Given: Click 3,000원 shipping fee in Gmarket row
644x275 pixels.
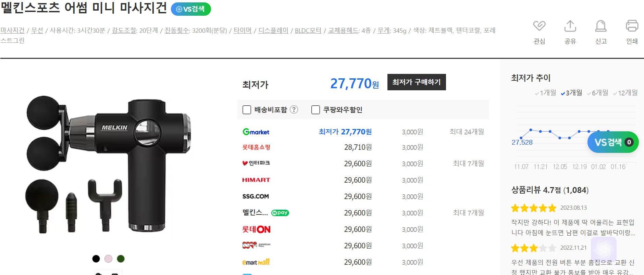Looking at the screenshot, I should (x=412, y=132).
